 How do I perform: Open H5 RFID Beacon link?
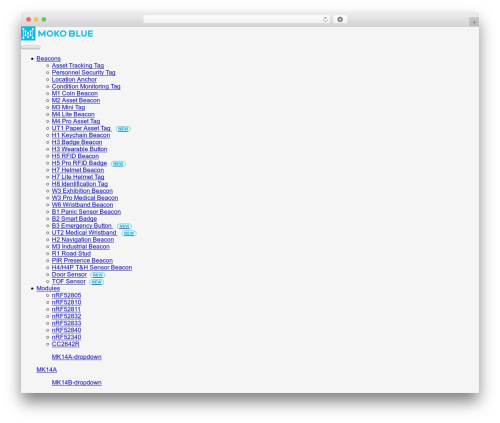(x=75, y=156)
